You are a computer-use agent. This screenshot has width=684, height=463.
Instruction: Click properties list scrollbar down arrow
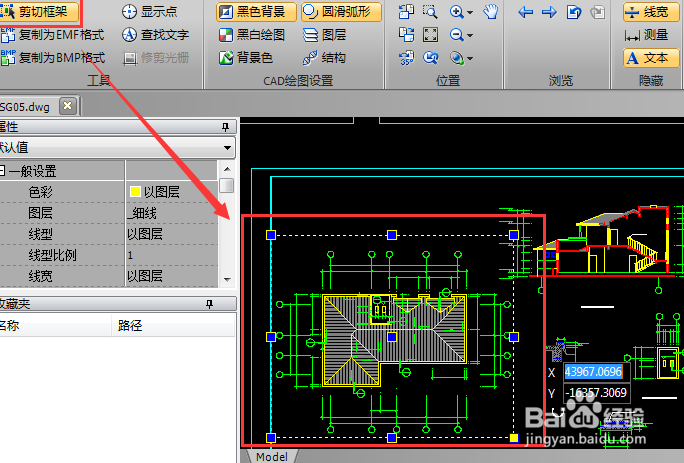pos(227,279)
